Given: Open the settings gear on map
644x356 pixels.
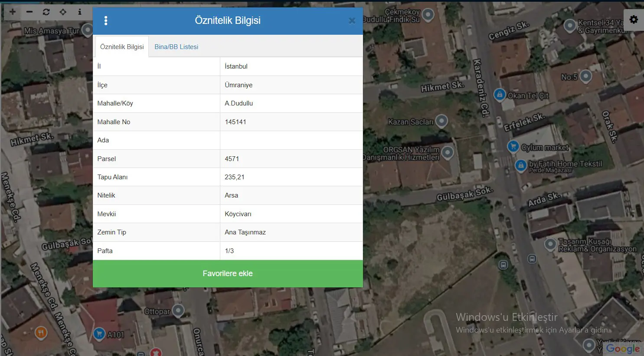Looking at the screenshot, I should 634,20.
